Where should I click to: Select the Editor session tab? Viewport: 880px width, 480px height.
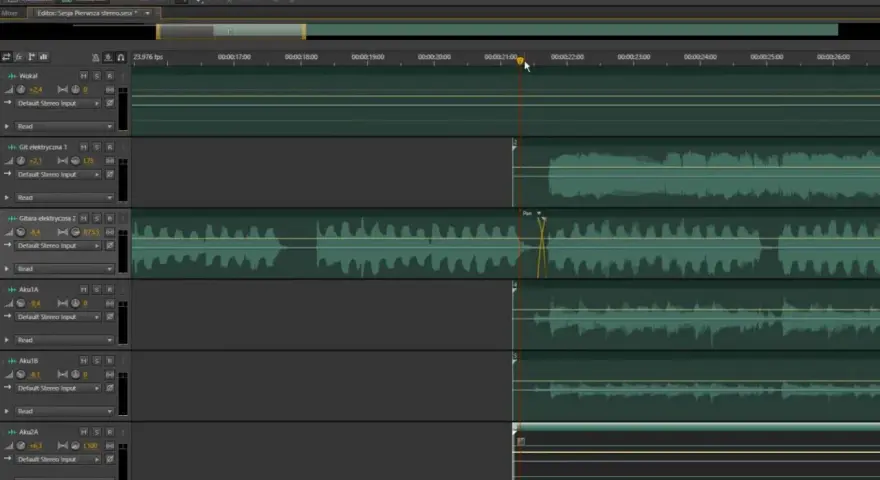pos(88,13)
